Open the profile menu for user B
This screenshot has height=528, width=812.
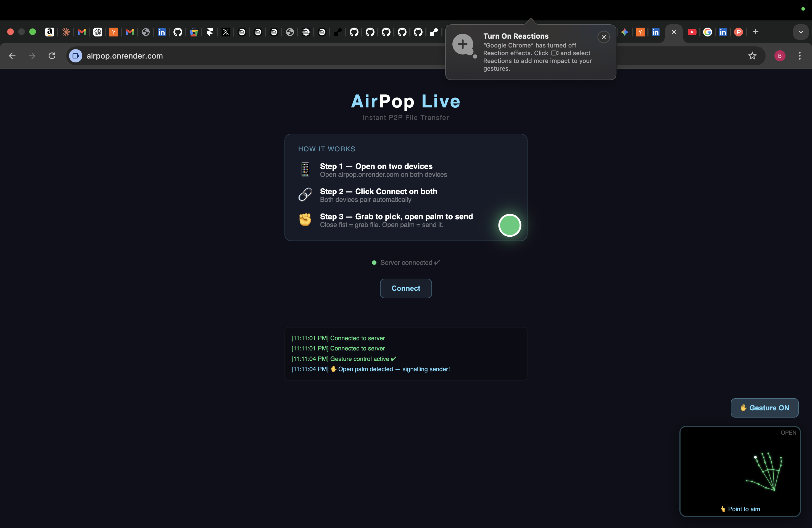pos(780,56)
